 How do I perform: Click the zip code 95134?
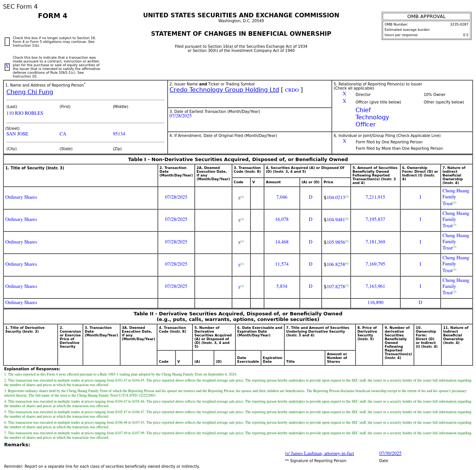tap(119, 134)
